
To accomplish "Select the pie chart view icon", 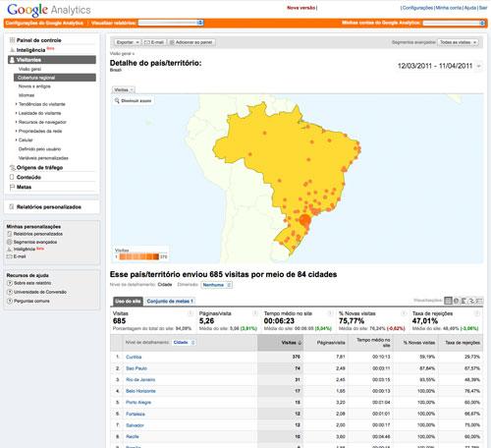I will click(x=456, y=301).
